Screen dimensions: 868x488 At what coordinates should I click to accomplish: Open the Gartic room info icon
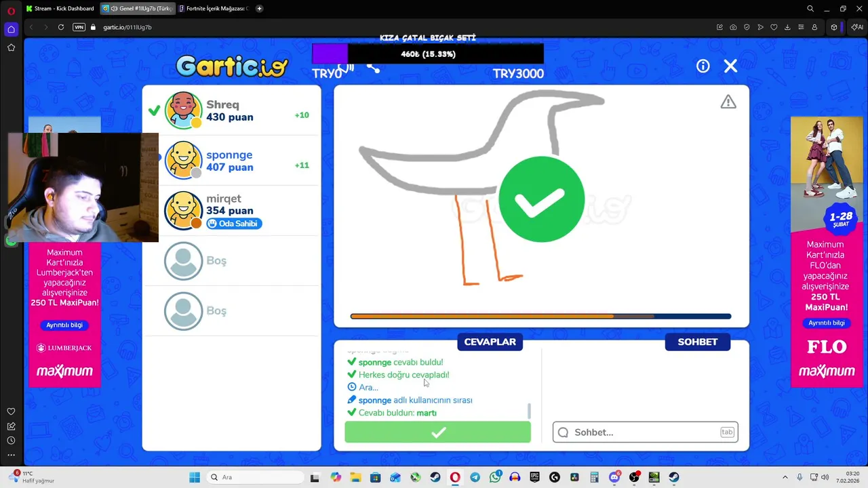click(703, 66)
